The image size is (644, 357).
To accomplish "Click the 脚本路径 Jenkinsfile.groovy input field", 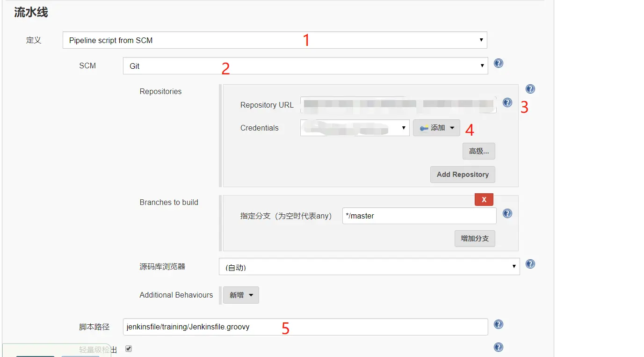I will point(305,327).
